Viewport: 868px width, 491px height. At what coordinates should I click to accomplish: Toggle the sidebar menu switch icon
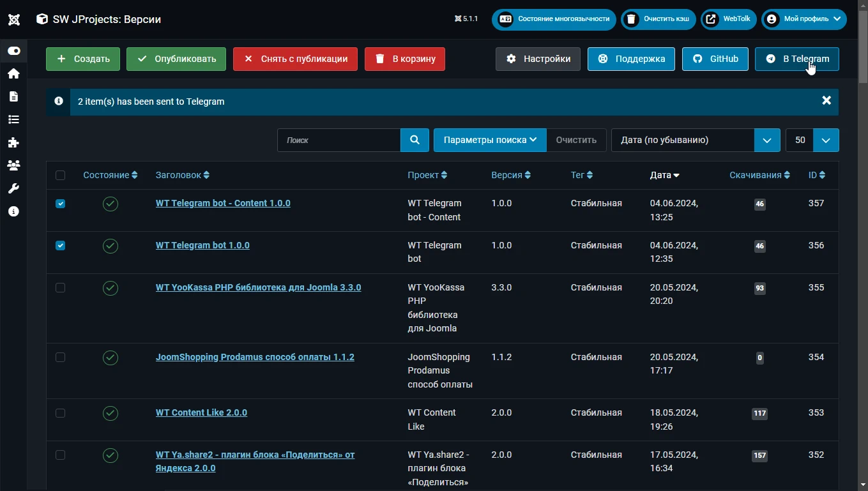pos(13,51)
